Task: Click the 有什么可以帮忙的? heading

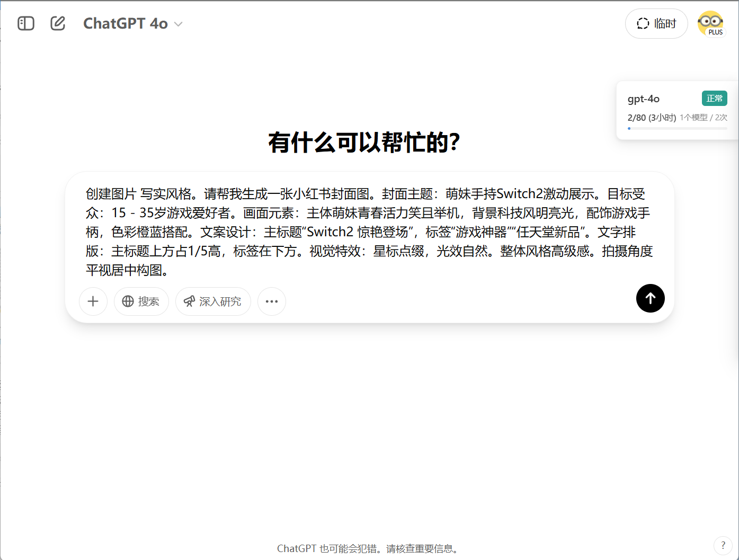Action: pos(364,143)
